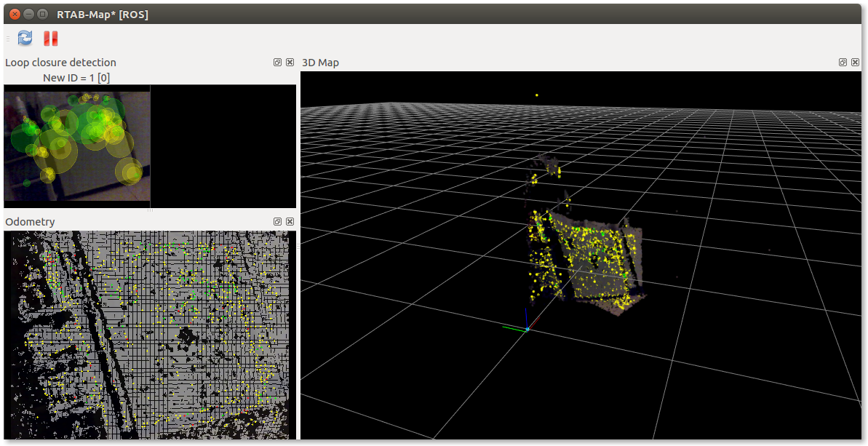Click the coordinate axes origin in 3D Map
Screen dimensions: 868x446
[527, 329]
